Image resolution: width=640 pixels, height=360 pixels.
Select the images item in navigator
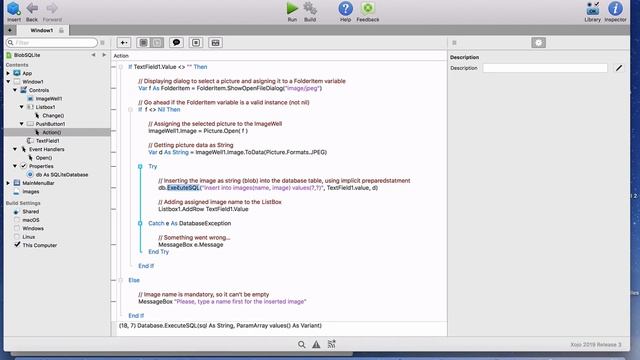click(31, 192)
